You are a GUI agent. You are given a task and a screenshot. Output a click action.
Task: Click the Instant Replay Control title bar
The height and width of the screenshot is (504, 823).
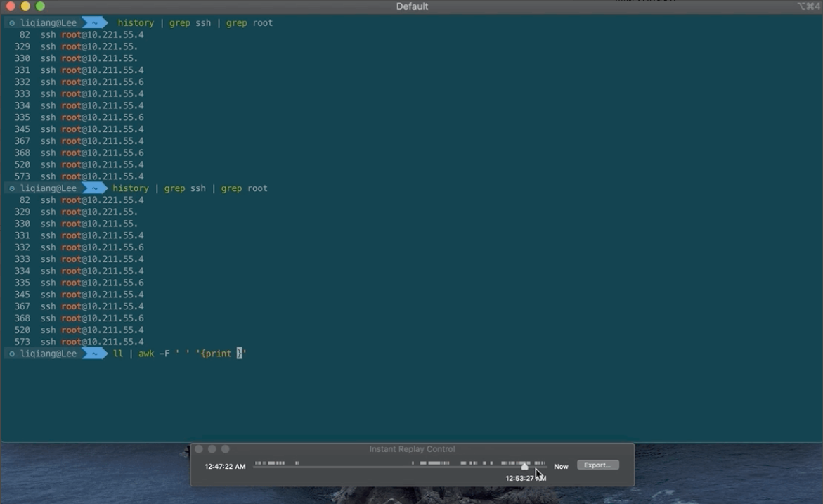click(412, 449)
